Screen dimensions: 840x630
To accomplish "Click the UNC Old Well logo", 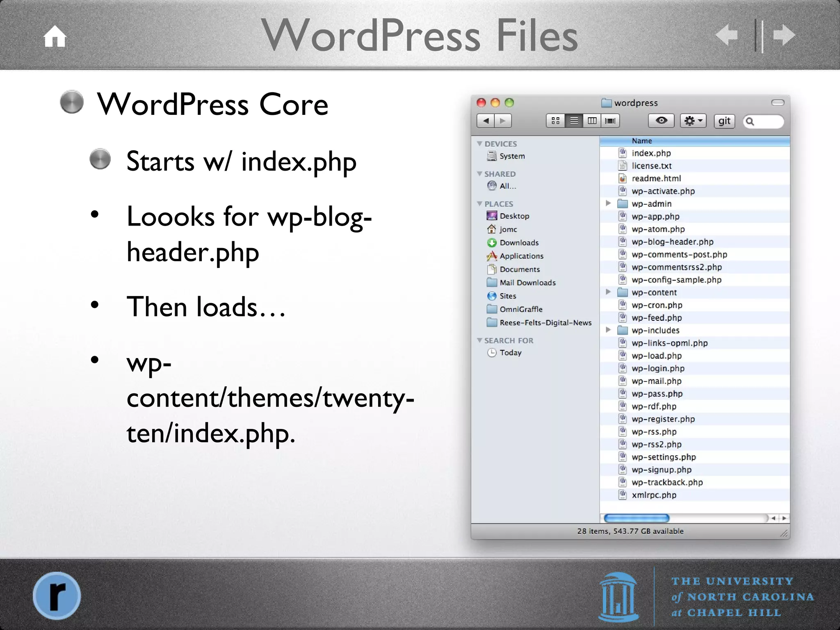I will [618, 597].
